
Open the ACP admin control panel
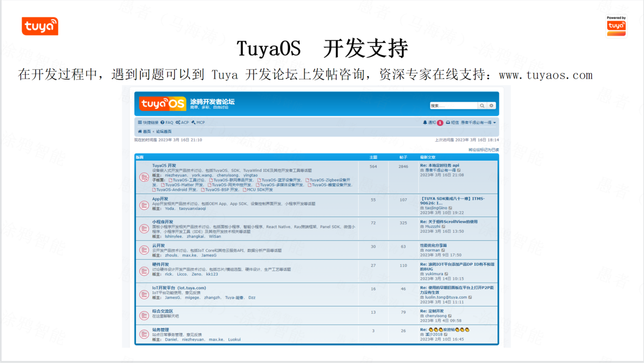[x=182, y=122]
